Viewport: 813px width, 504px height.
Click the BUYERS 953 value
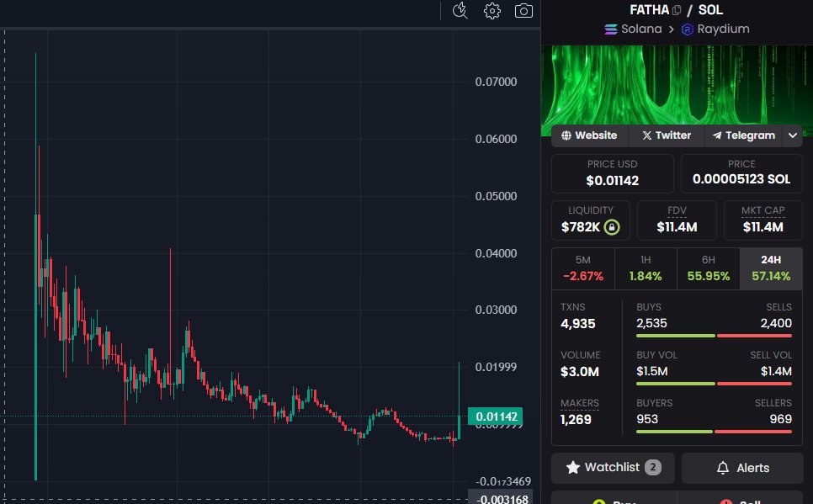[647, 419]
